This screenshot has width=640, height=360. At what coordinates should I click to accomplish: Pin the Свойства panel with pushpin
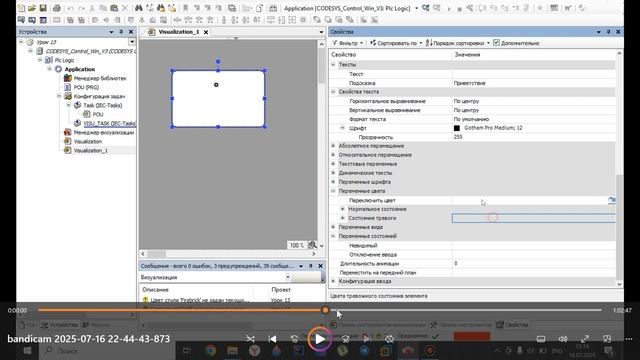(608, 31)
